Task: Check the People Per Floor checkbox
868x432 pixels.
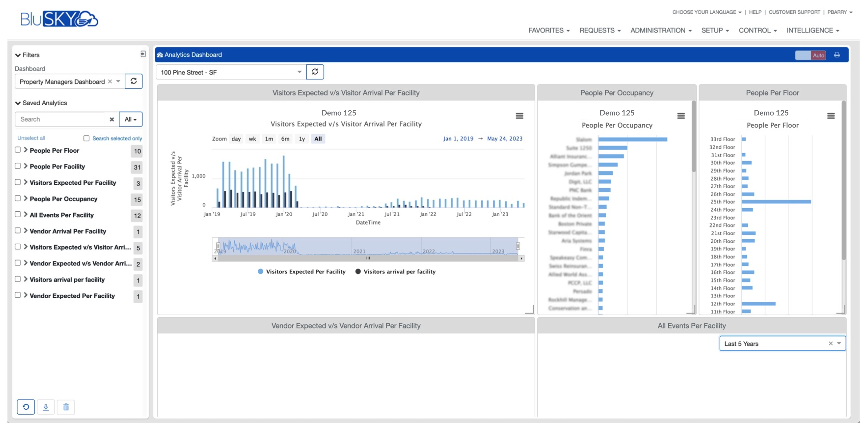Action: (17, 150)
